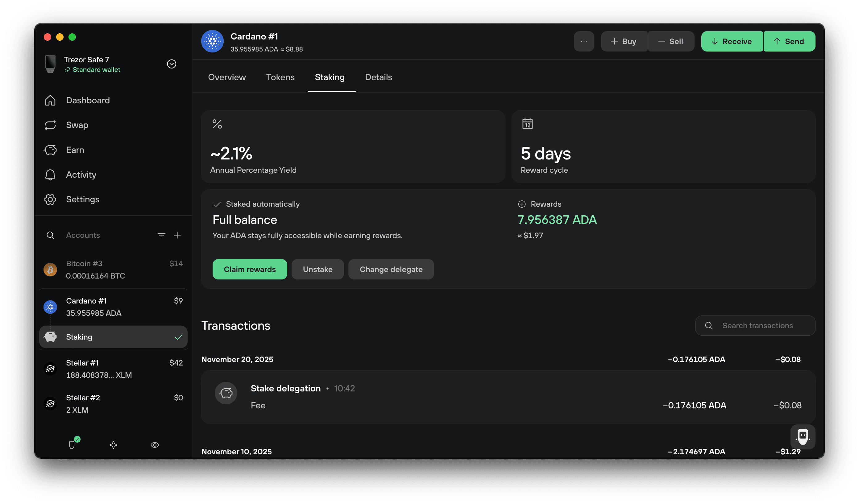Switch to the Overview tab

pyautogui.click(x=227, y=77)
